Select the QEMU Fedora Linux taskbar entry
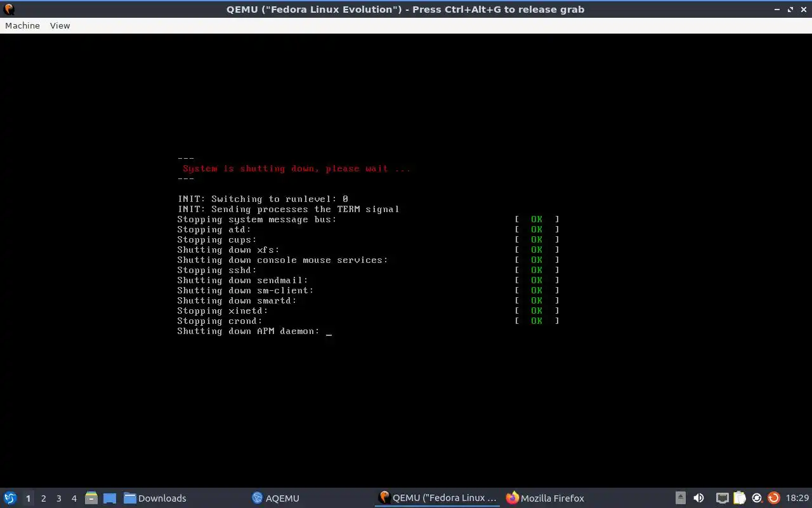 438,498
